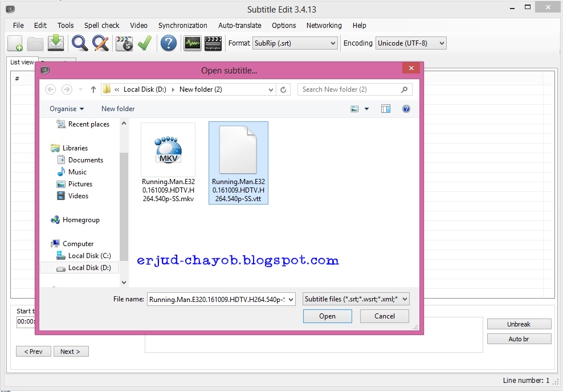Click the search magnifier in dialog search box
The image size is (563, 392).
(404, 89)
